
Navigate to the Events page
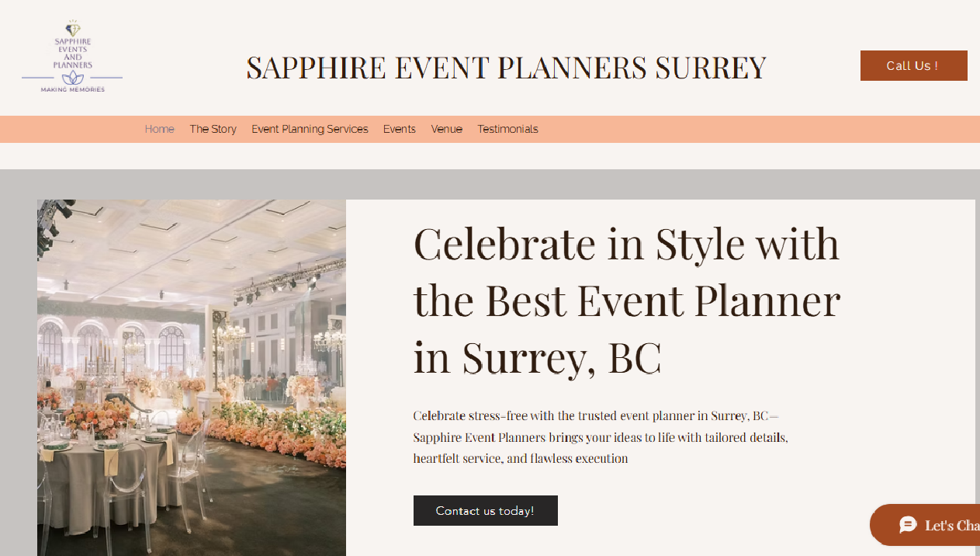click(399, 129)
